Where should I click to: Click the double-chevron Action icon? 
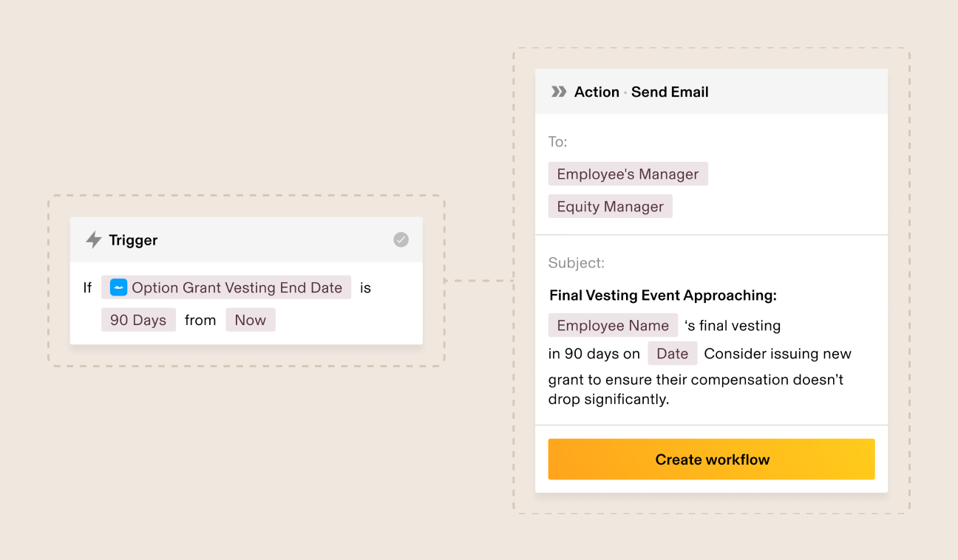559,92
